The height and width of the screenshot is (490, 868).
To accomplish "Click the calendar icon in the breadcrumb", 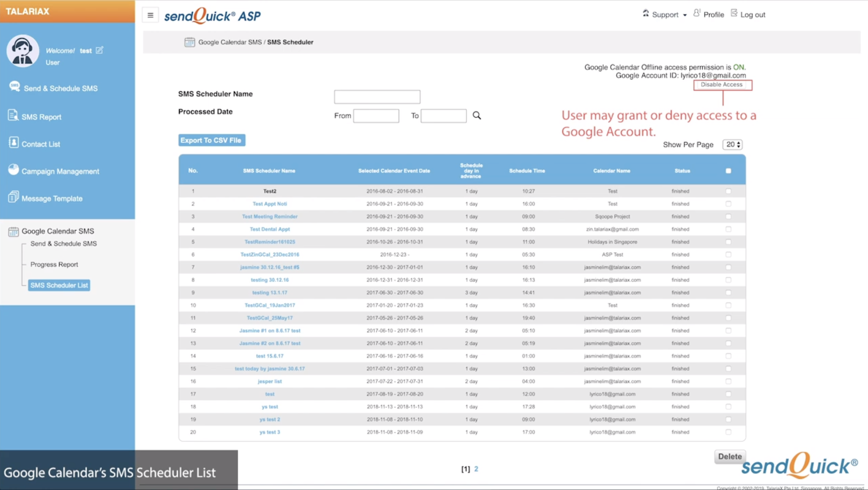I will pyautogui.click(x=189, y=42).
